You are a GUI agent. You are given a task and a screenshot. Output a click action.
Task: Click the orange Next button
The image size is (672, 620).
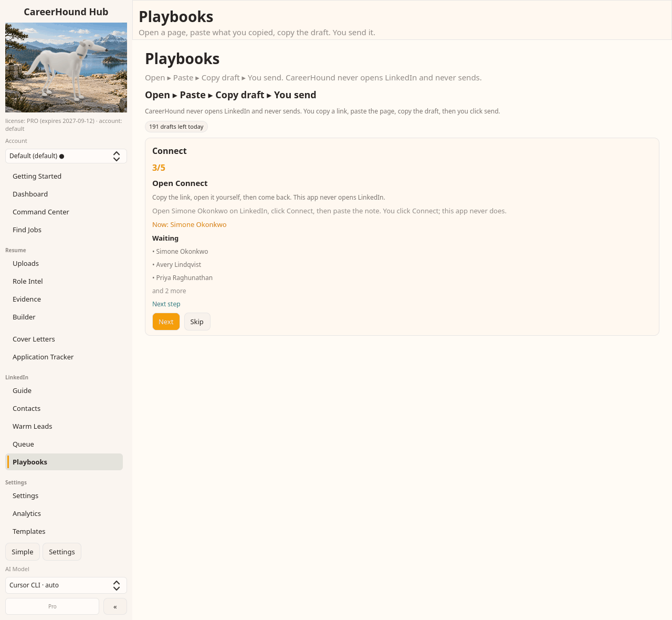click(x=166, y=322)
